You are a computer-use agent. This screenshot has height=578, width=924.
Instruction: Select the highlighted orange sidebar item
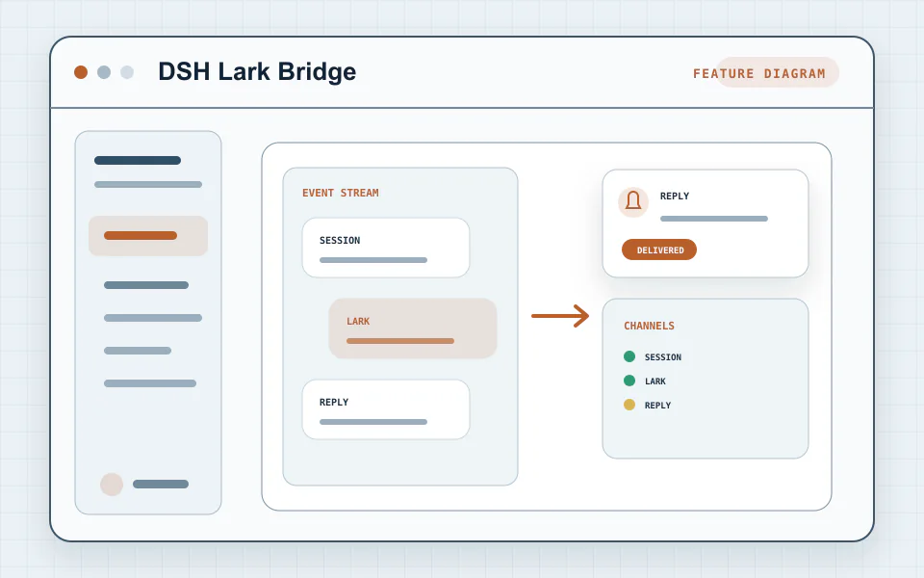(x=148, y=236)
